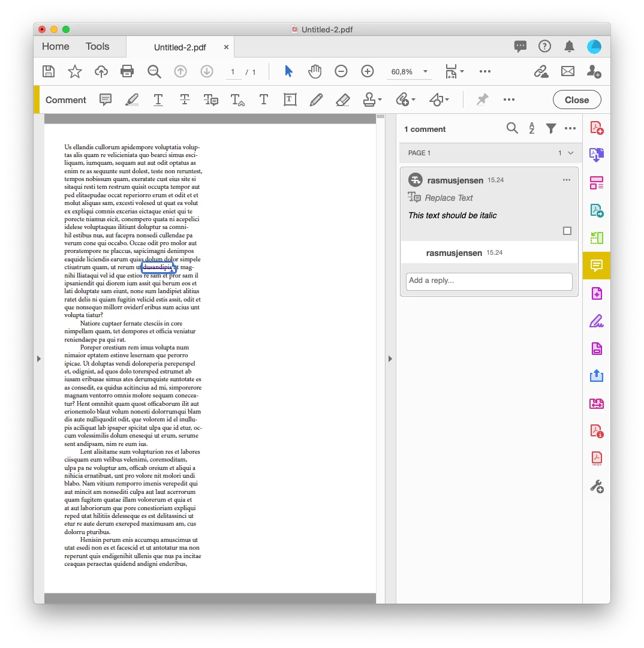Collapse the PAGE 1 comments group

pos(571,153)
